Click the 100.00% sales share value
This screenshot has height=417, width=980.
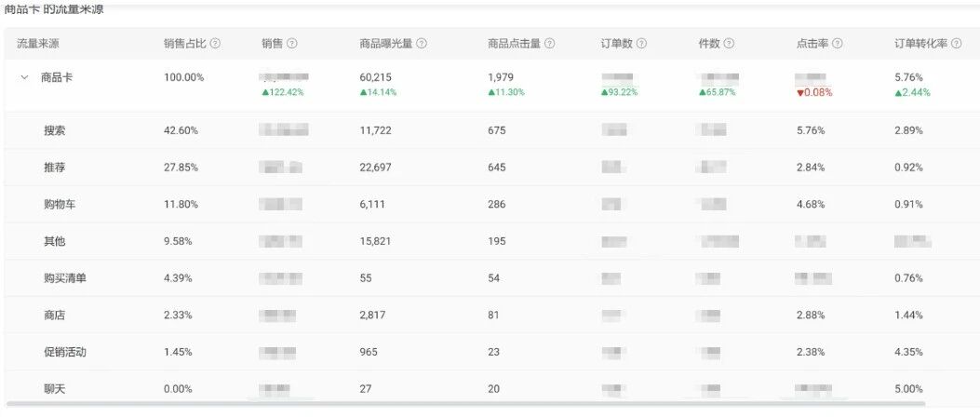(183, 78)
